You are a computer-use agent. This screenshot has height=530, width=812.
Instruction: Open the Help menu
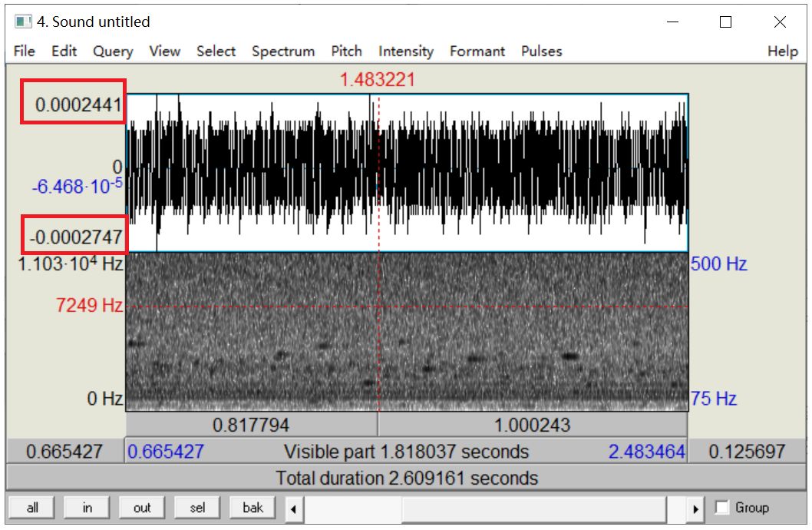(782, 51)
